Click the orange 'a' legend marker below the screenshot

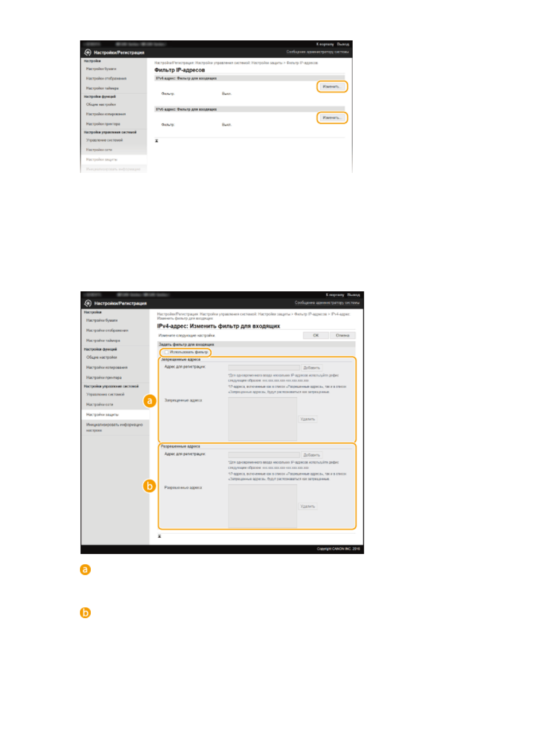click(85, 570)
